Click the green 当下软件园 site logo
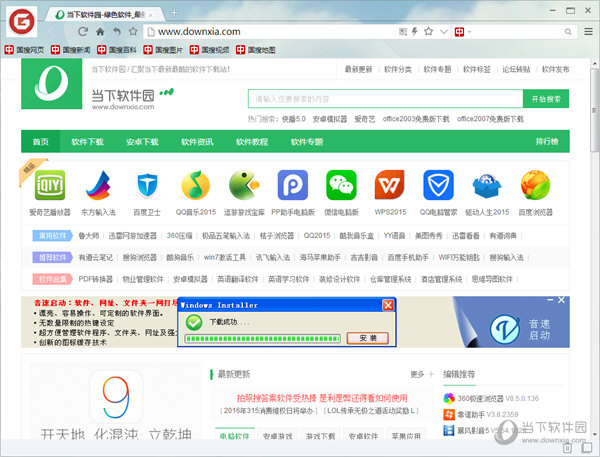Viewport: 600px width, 457px height. coord(52,83)
